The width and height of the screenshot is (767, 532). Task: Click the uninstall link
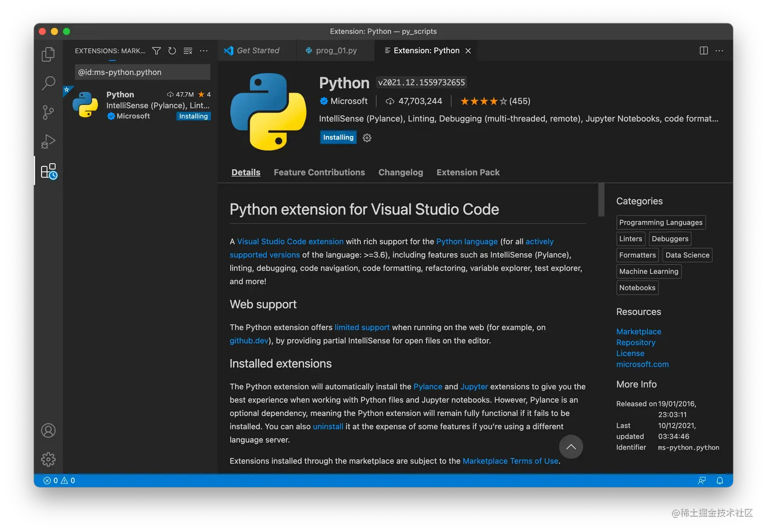328,427
